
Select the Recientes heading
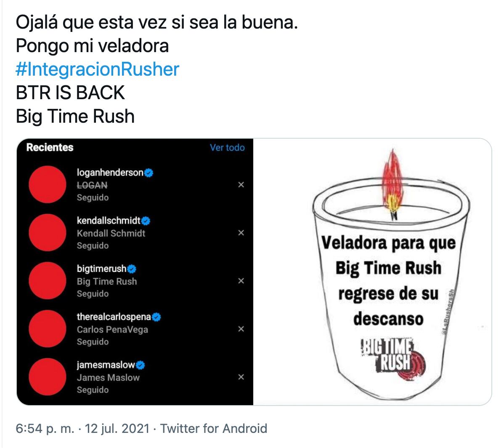tap(50, 148)
